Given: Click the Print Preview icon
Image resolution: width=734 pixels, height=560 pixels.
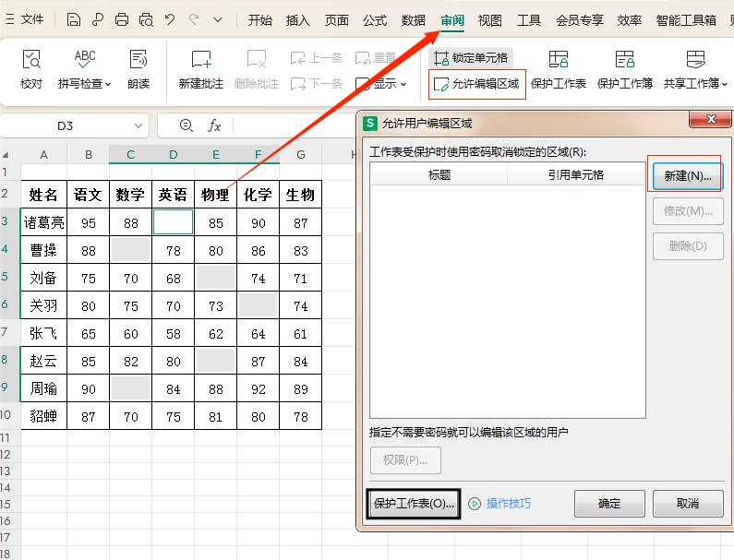Looking at the screenshot, I should click(146, 19).
